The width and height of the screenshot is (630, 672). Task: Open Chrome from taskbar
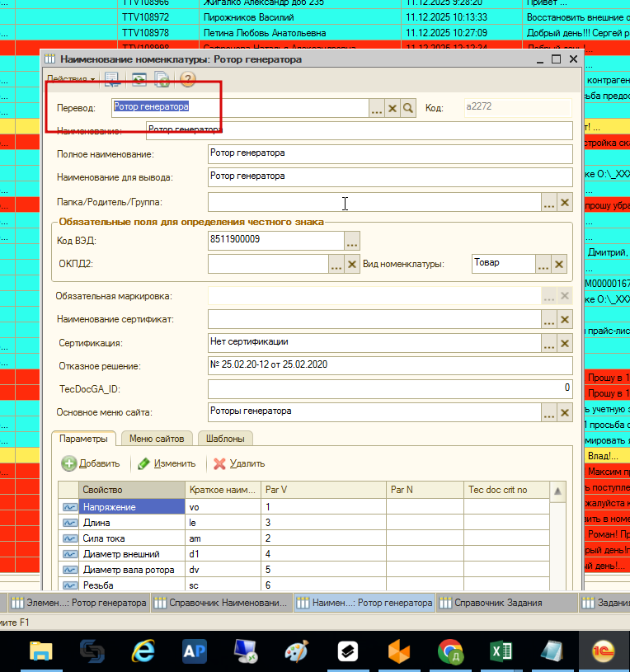tap(450, 651)
